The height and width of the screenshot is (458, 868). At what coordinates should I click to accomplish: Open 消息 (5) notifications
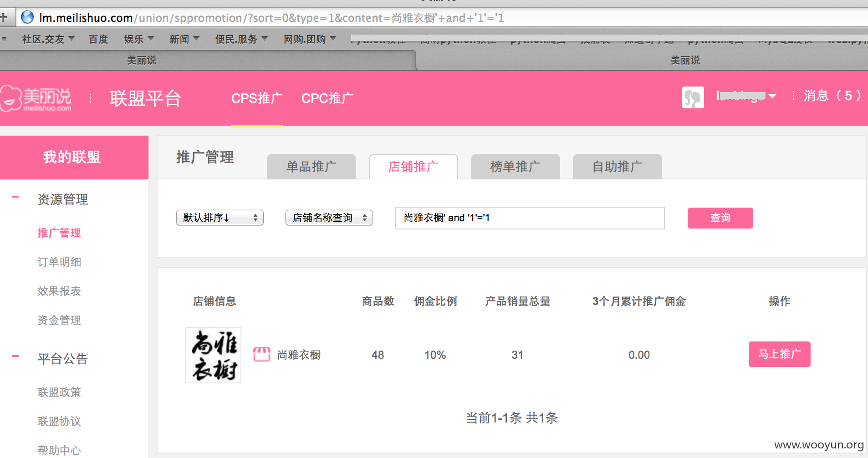(x=832, y=96)
